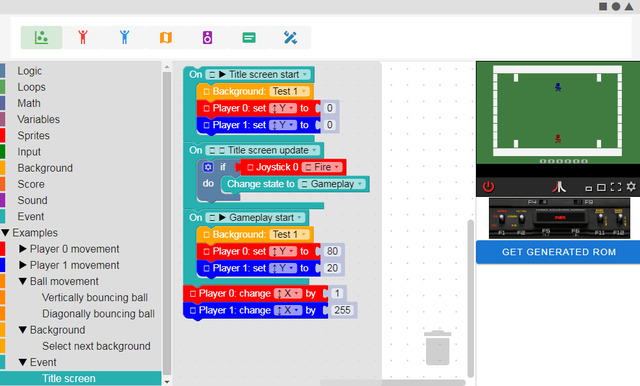Image resolution: width=640 pixels, height=386 pixels.
Task: Select the Variables category
Action: click(38, 119)
